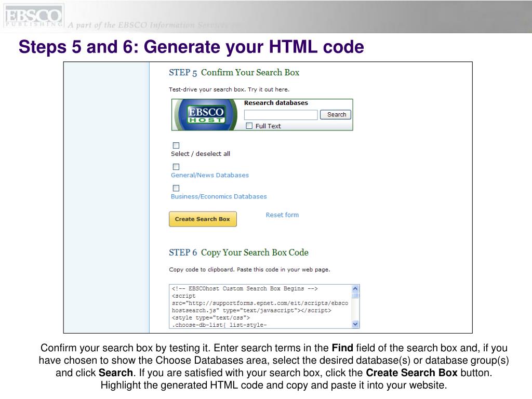Click the 'Full Text' label
Viewport: 532px width, 399px height.
(x=268, y=126)
